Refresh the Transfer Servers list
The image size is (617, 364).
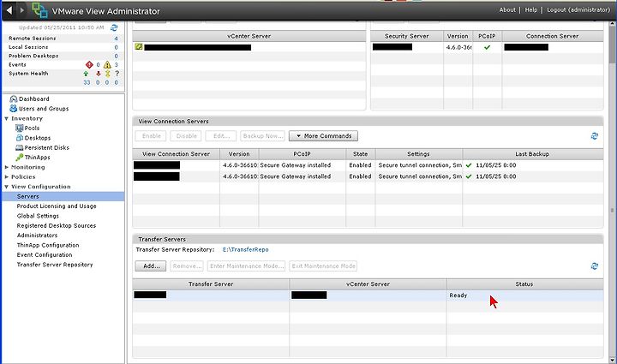tap(595, 266)
